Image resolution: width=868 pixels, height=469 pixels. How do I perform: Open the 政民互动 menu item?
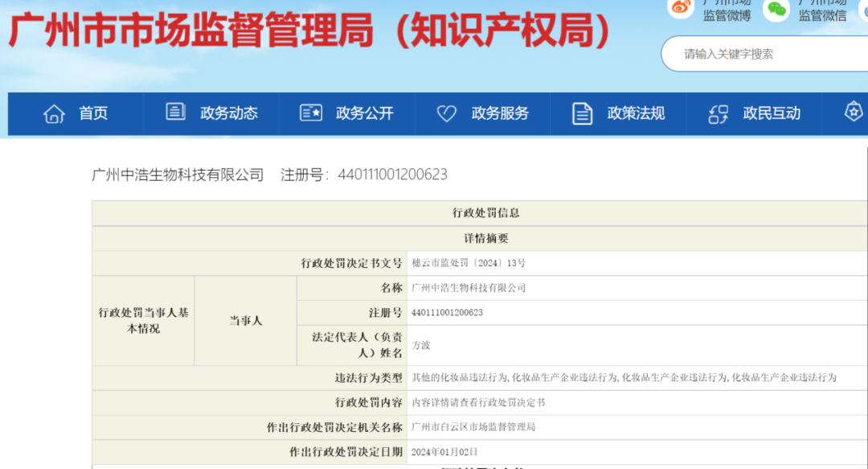point(772,113)
